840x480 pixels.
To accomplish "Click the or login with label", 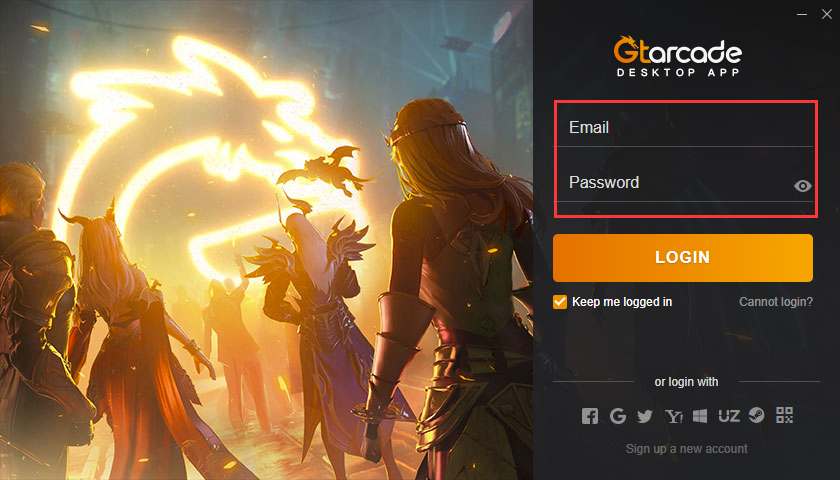I will coord(686,382).
